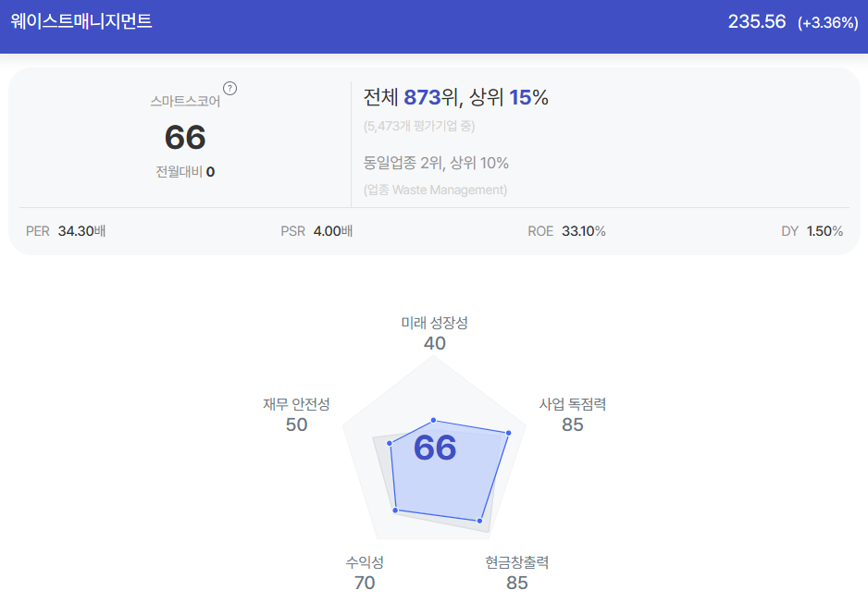This screenshot has width=868, height=615.
Task: Click the DY 1.50% metric
Action: pyautogui.click(x=812, y=231)
